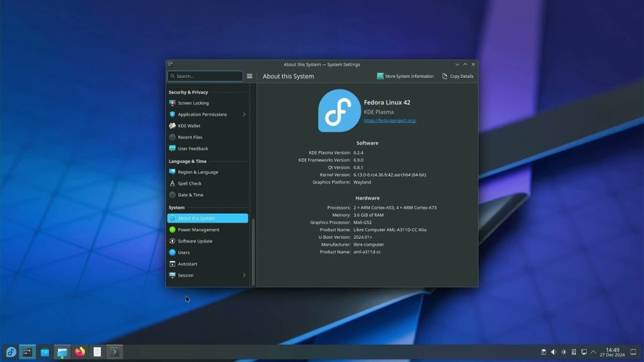Open the brightness tray icon
This screenshot has height=362, width=644.
[x=563, y=352]
